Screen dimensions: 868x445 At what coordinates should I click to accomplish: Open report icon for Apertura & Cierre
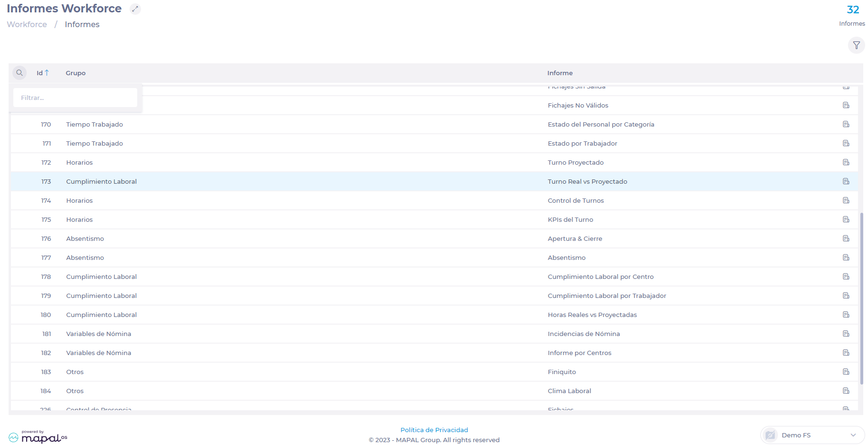846,238
